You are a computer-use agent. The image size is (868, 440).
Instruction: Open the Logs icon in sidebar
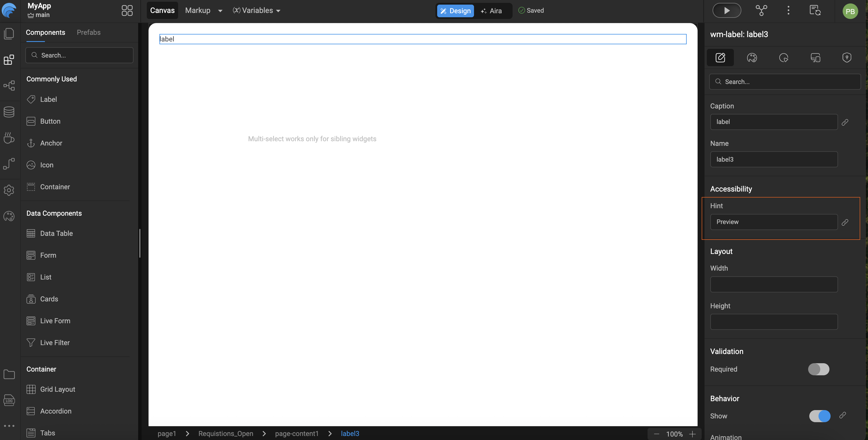pos(9,400)
